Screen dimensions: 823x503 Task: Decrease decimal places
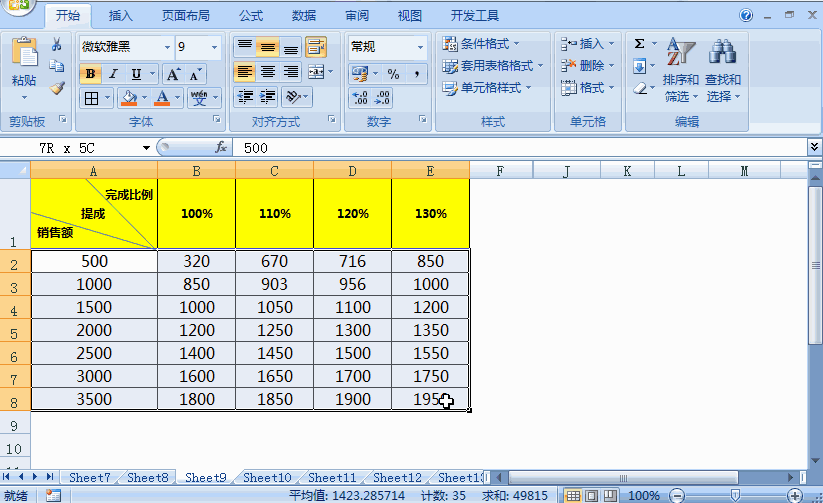pyautogui.click(x=382, y=98)
